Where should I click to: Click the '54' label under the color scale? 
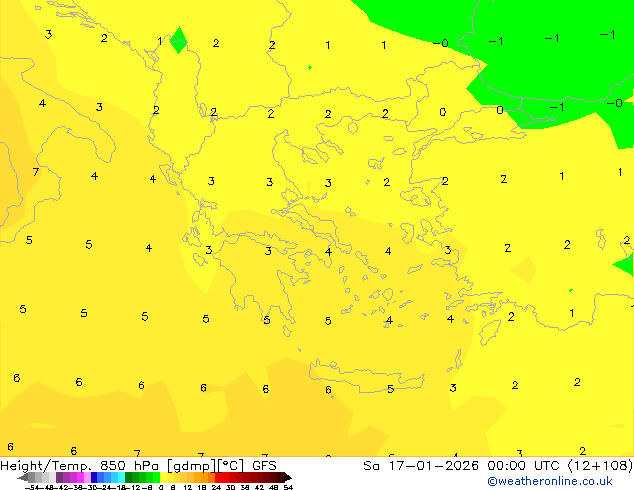point(288,487)
